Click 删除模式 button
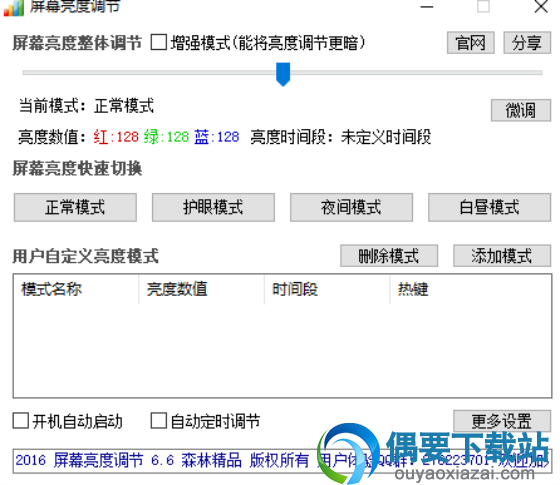This screenshot has width=560, height=485. pyautogui.click(x=389, y=255)
